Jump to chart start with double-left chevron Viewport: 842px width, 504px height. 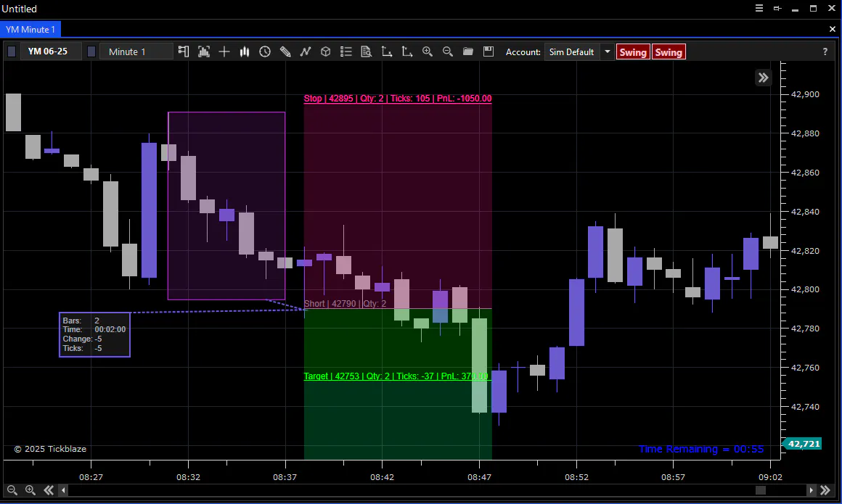pyautogui.click(x=49, y=490)
